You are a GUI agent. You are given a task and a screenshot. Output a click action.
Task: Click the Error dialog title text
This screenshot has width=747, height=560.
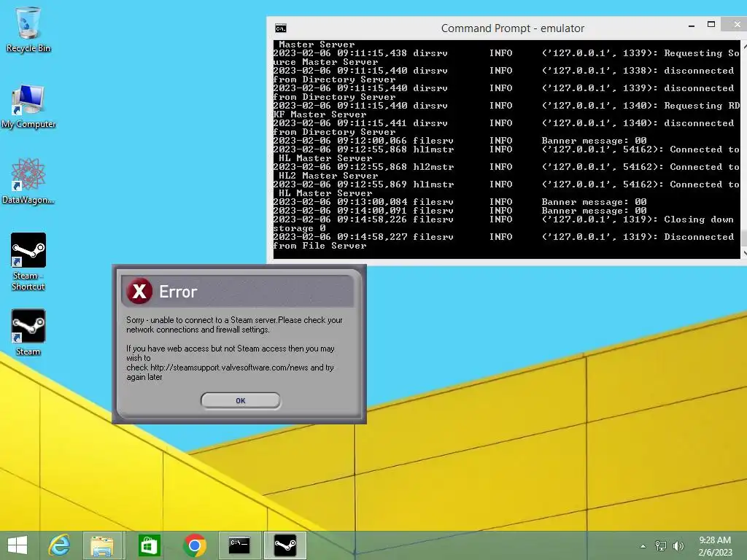pyautogui.click(x=178, y=292)
